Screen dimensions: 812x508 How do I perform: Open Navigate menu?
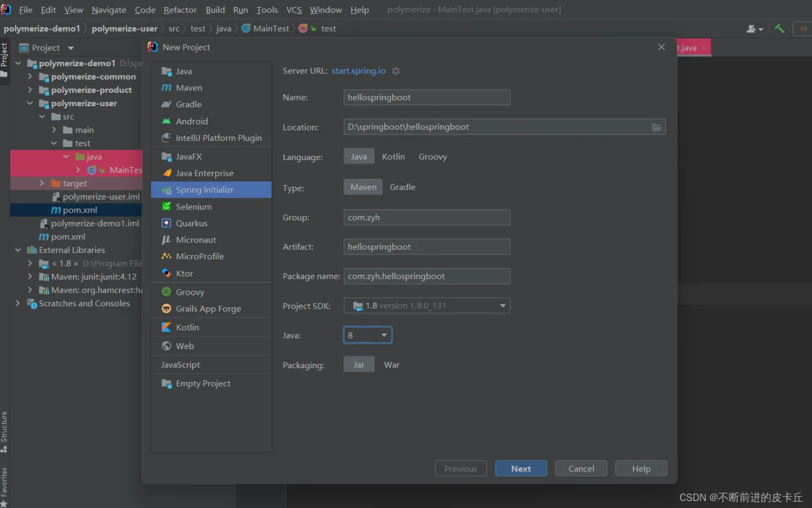click(x=108, y=10)
